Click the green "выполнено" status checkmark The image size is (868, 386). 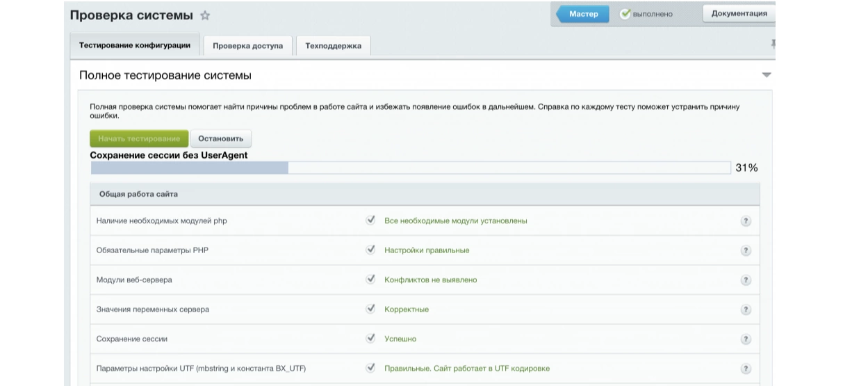click(x=625, y=14)
